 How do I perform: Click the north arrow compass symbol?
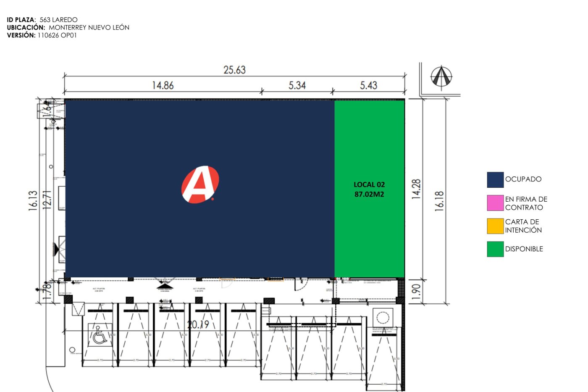[x=441, y=77]
